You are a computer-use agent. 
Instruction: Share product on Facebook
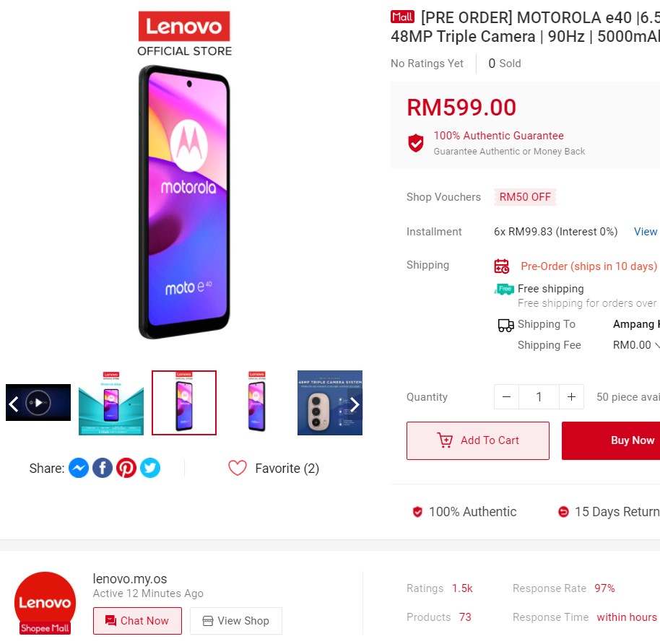[103, 468]
